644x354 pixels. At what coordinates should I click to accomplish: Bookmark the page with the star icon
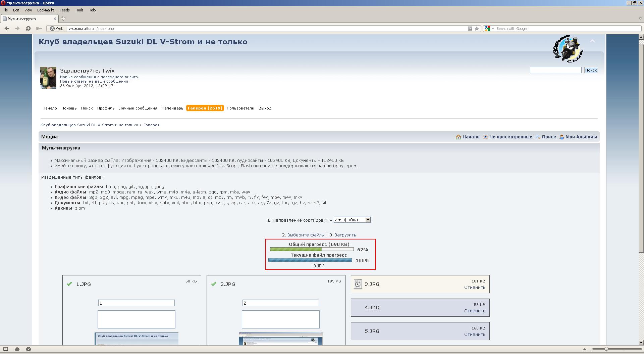(x=477, y=29)
